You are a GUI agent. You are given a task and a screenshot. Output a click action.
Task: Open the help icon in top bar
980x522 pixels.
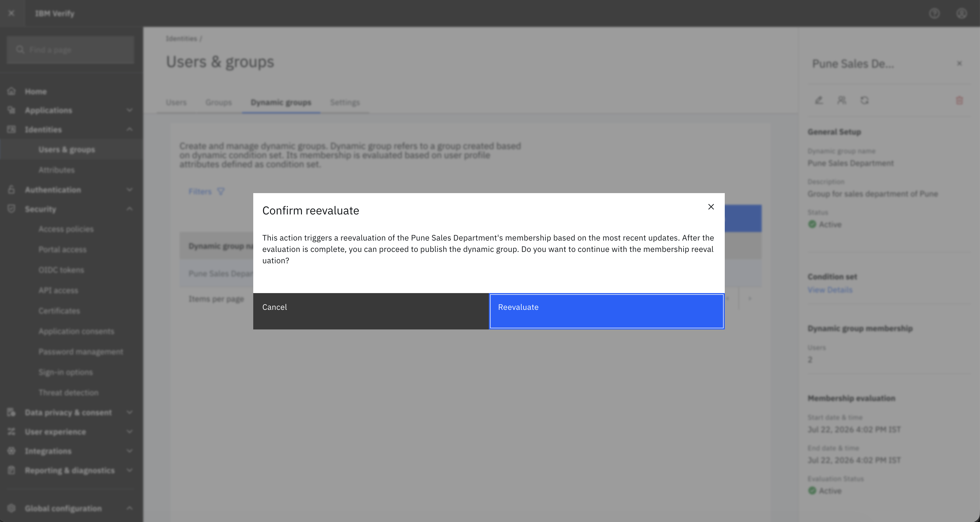coord(934,13)
